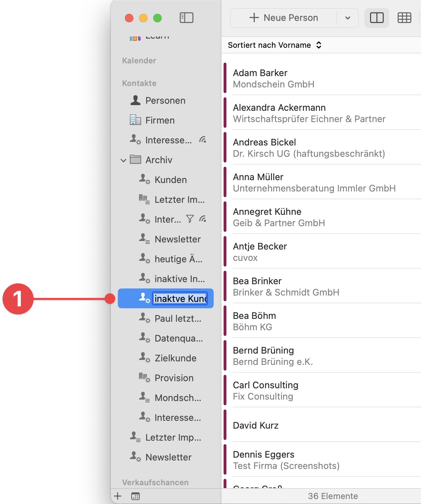Click the Kalender section header

(x=139, y=61)
